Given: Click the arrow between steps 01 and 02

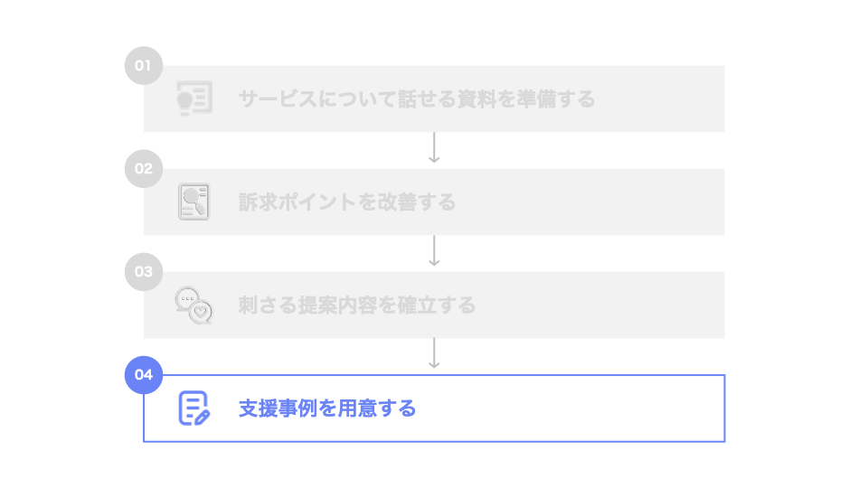Looking at the screenshot, I should point(434,149).
